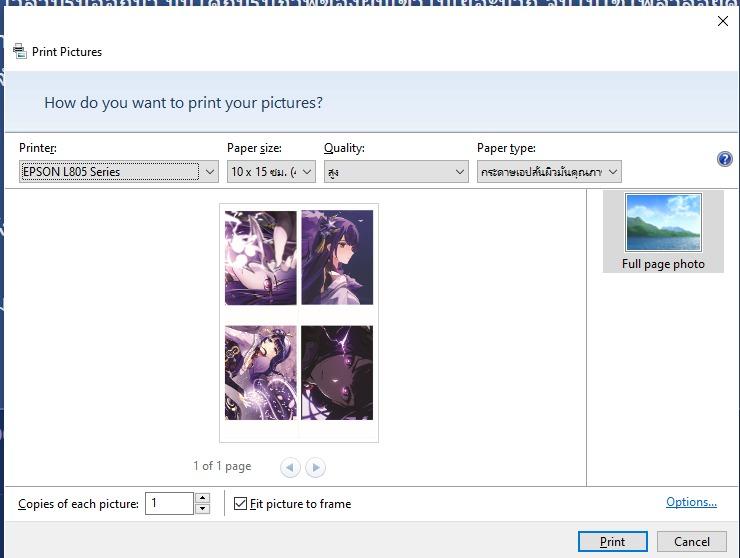
Task: Increase copies with the up spinner arrow
Action: pos(202,498)
